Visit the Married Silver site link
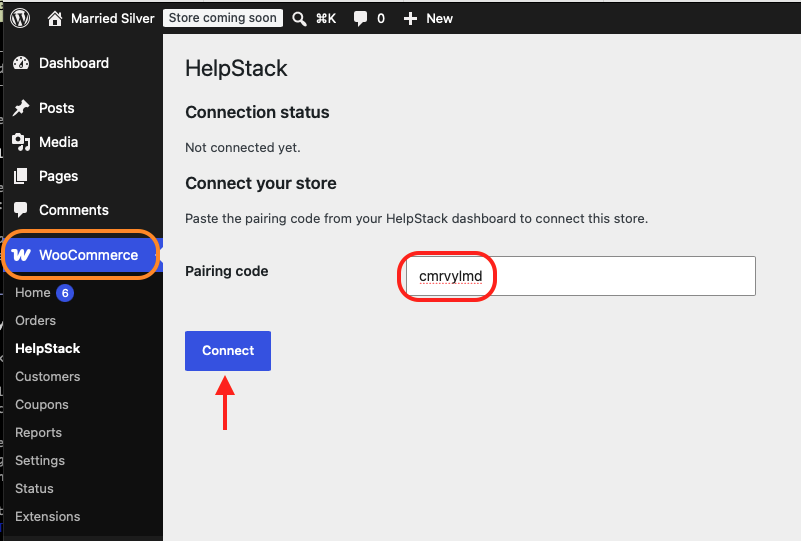This screenshot has width=801, height=541. pyautogui.click(x=112, y=19)
